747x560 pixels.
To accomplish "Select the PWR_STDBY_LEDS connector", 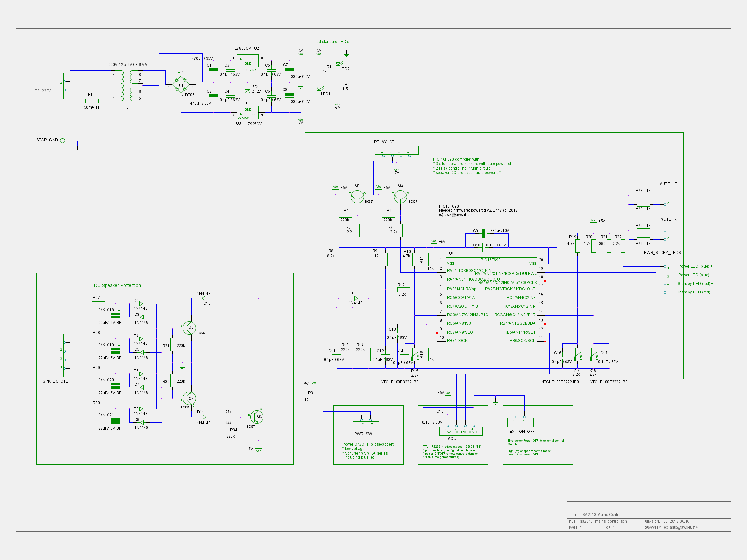I will click(670, 279).
